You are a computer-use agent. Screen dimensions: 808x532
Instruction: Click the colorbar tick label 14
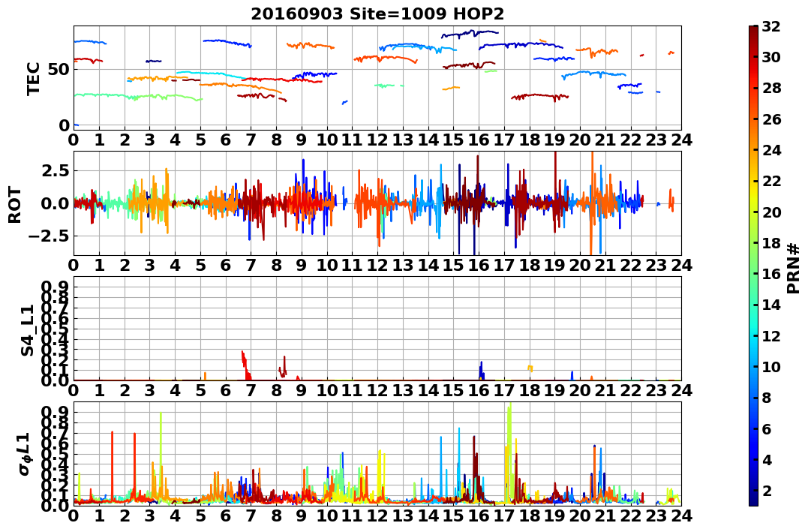click(771, 305)
